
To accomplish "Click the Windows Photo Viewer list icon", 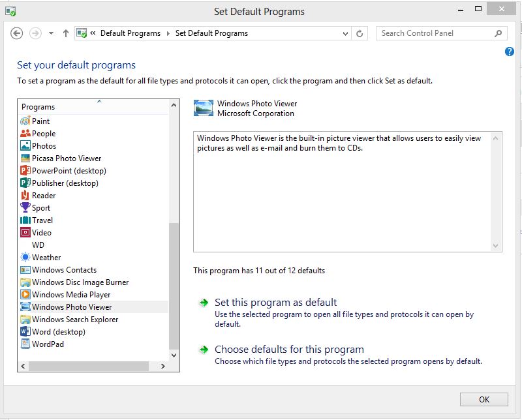I will coord(25,307).
